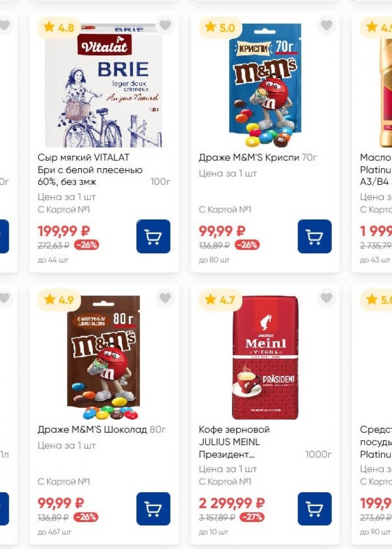Toggle heart on M&M'S Криспи card
Image resolution: width=392 pixels, height=549 pixels.
(x=326, y=25)
